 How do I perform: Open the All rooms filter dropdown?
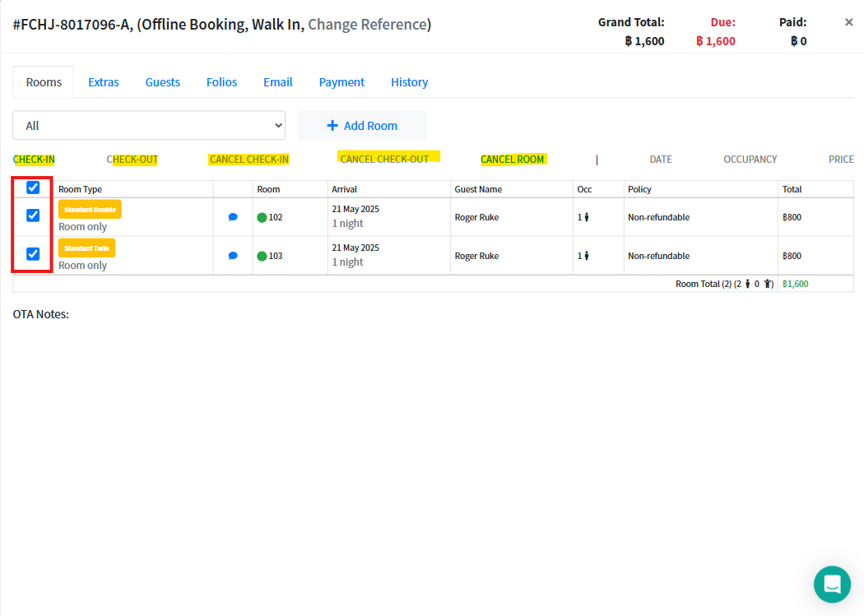(x=149, y=126)
